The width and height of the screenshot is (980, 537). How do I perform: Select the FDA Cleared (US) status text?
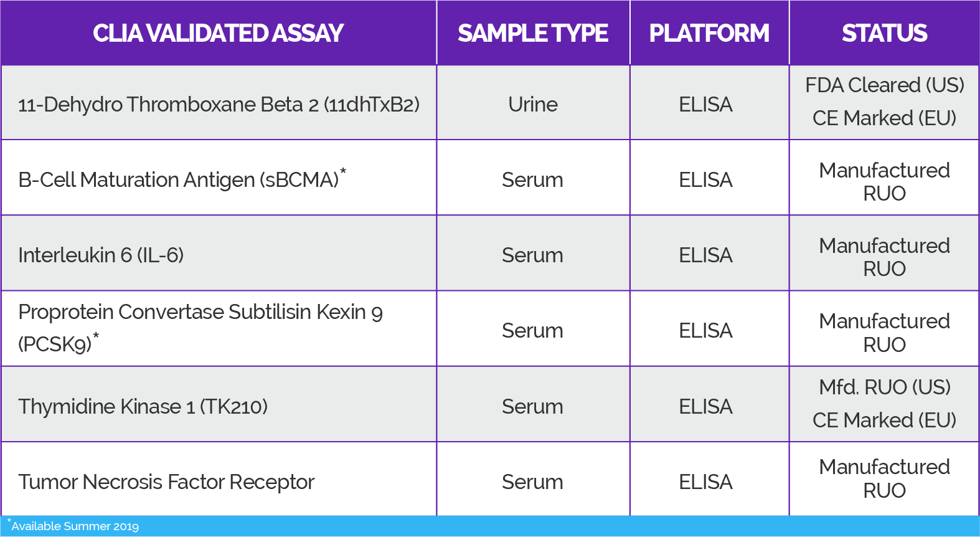(884, 85)
